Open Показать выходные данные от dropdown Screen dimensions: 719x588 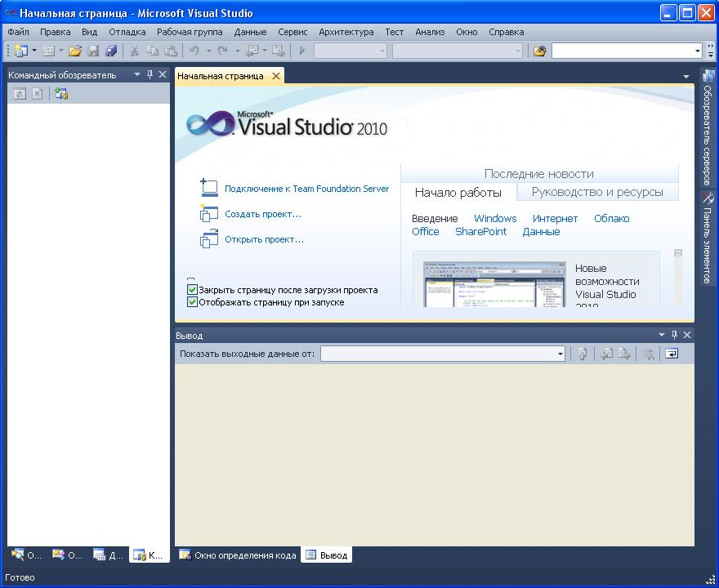click(x=560, y=354)
